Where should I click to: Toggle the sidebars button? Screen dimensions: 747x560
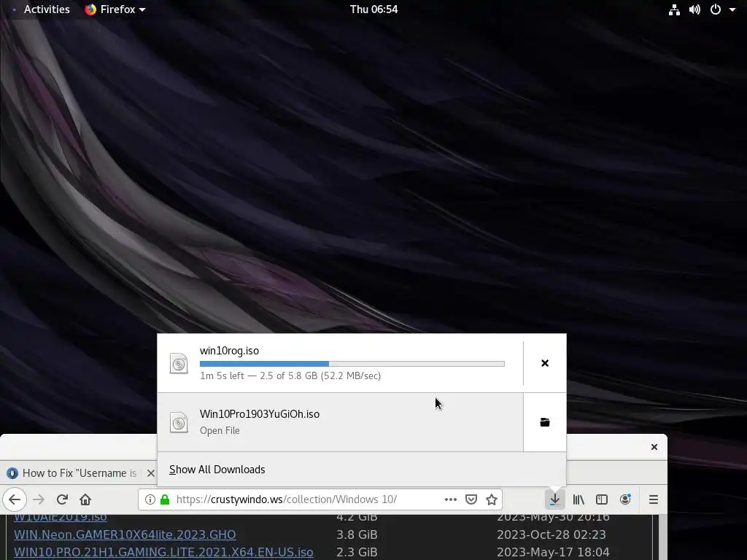(x=602, y=499)
